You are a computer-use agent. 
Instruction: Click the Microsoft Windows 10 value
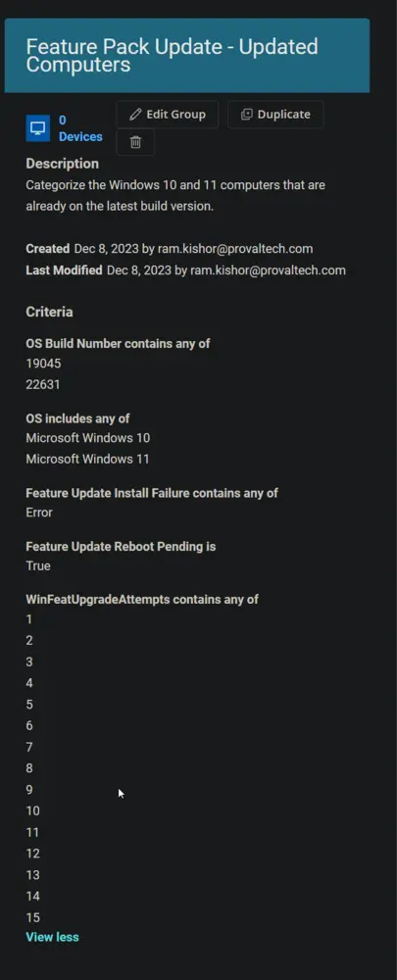pos(88,437)
